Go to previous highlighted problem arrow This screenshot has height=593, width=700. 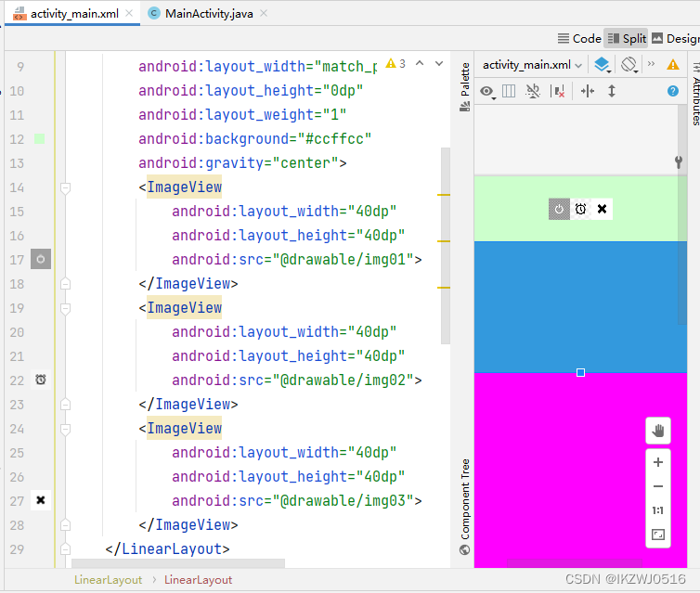tap(420, 64)
